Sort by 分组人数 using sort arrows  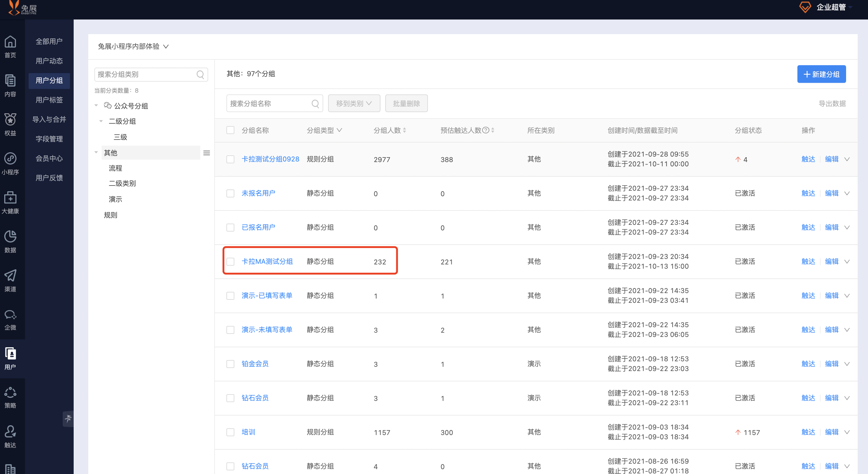pyautogui.click(x=404, y=130)
